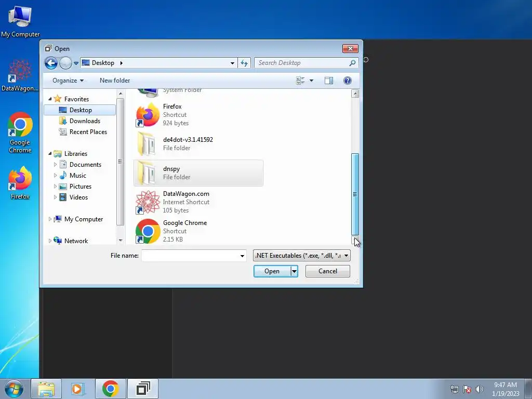Expand My Computer tree node
532x399 pixels.
click(x=50, y=219)
